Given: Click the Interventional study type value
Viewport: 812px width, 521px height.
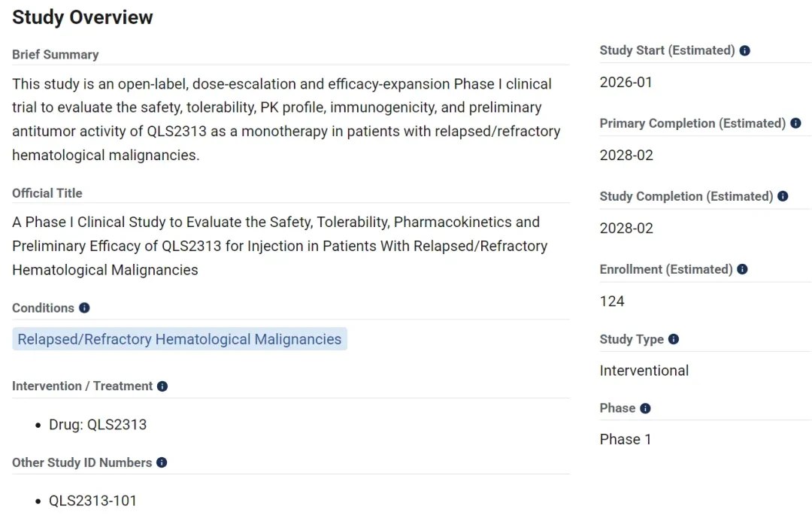Looking at the screenshot, I should click(644, 371).
